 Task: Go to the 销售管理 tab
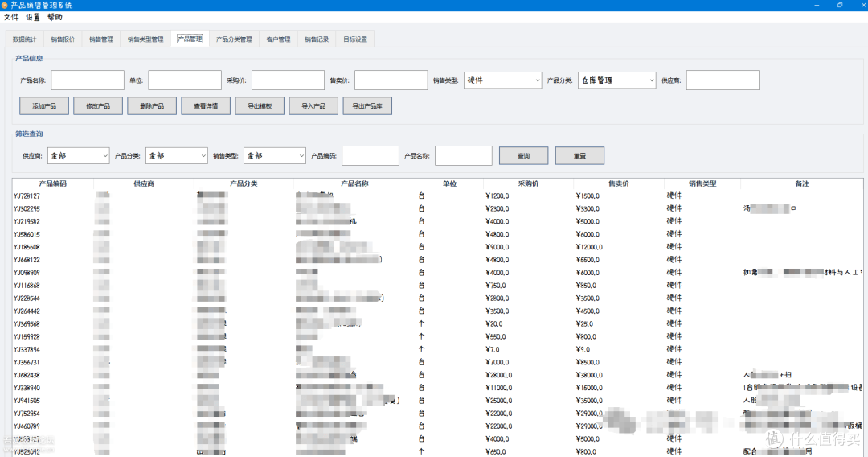point(101,39)
